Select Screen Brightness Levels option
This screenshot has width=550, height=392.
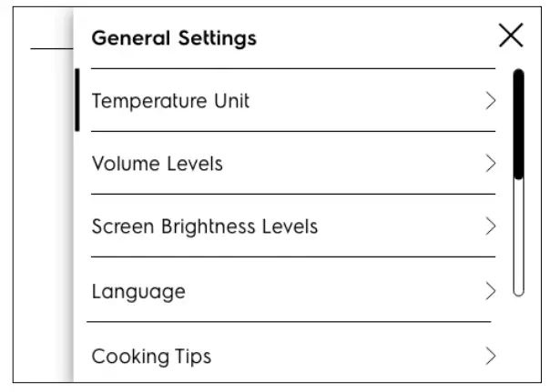(x=205, y=226)
